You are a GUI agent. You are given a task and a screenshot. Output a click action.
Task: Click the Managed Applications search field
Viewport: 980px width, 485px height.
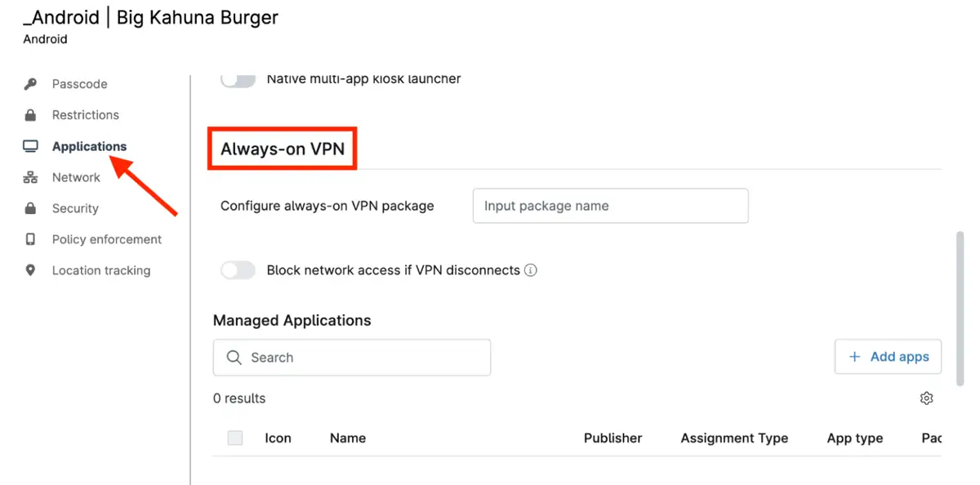352,358
